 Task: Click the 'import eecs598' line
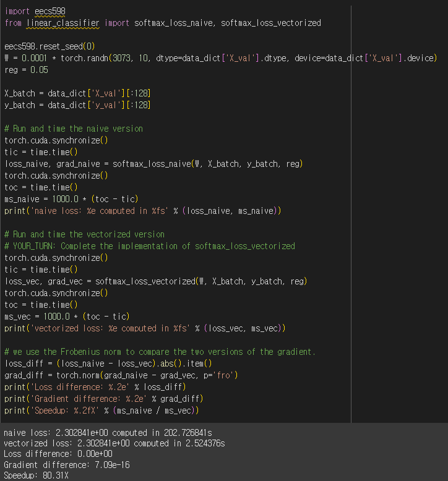[x=35, y=11]
